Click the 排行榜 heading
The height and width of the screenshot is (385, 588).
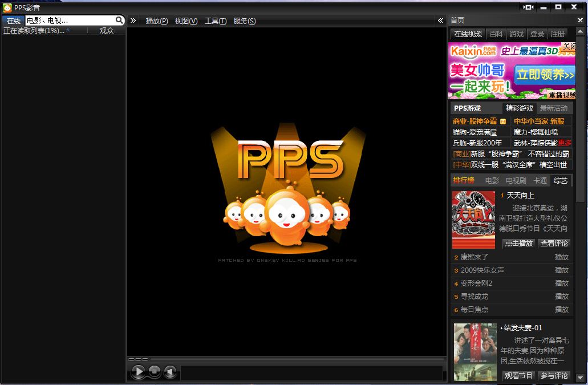[x=464, y=180]
